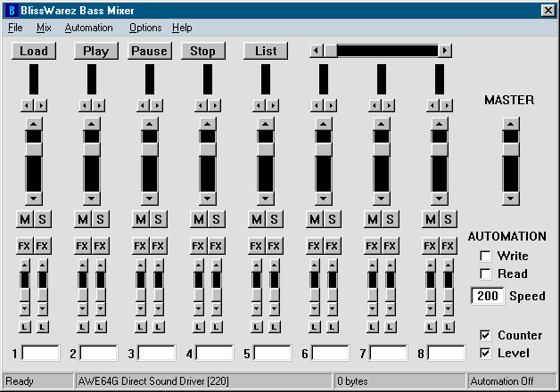The image size is (560, 392).
Task: Click channel 8 pan right arrow
Action: pos(447,106)
